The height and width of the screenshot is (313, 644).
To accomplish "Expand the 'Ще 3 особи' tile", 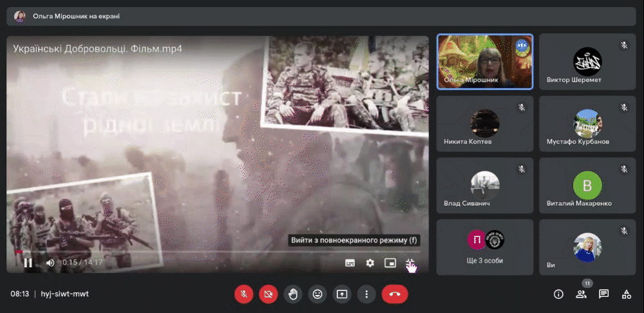I will click(x=485, y=247).
